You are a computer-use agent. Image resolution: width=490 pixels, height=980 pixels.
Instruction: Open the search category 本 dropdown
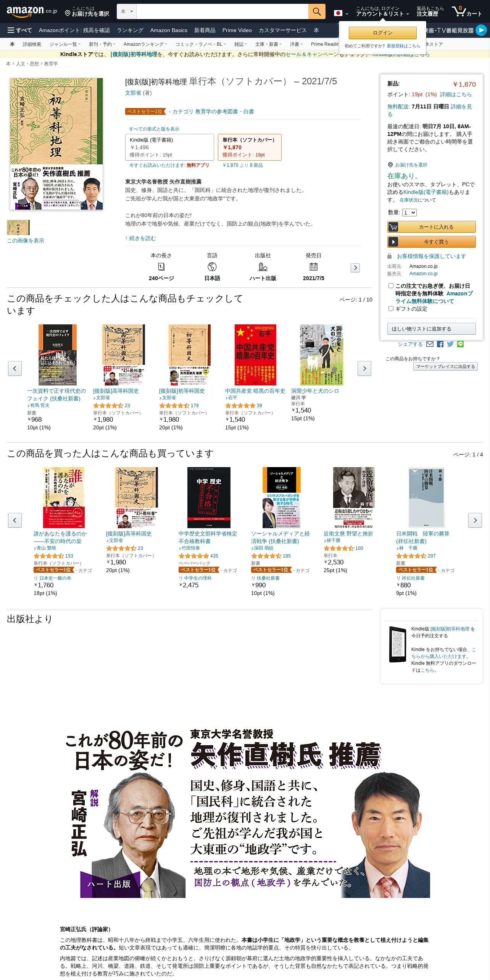(x=127, y=11)
